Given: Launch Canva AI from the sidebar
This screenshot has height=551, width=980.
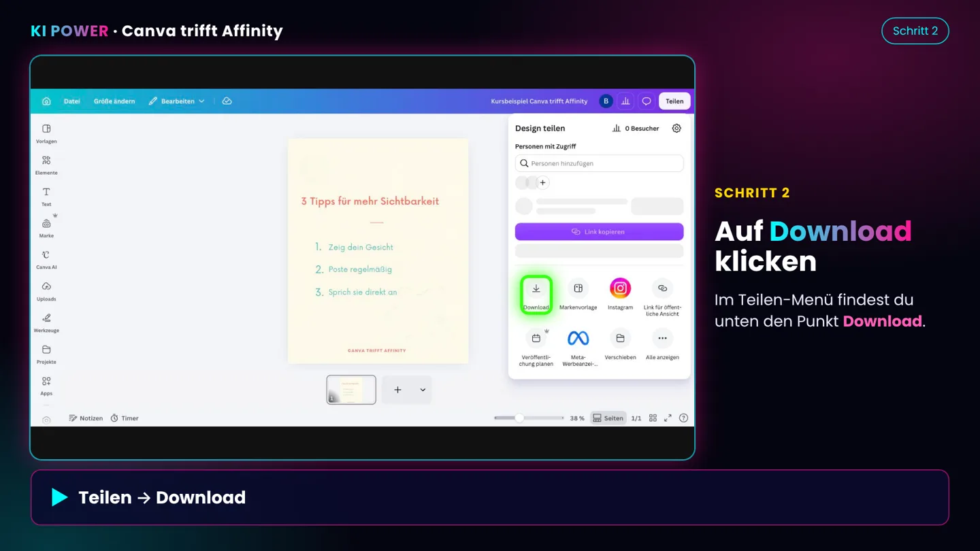Looking at the screenshot, I should pyautogui.click(x=46, y=260).
